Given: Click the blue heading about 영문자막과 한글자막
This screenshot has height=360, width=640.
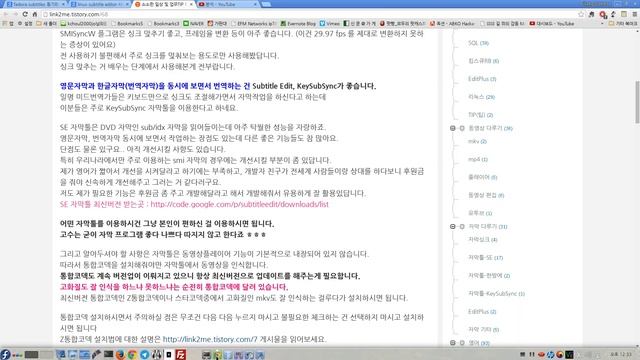Looking at the screenshot, I should coord(155,86).
